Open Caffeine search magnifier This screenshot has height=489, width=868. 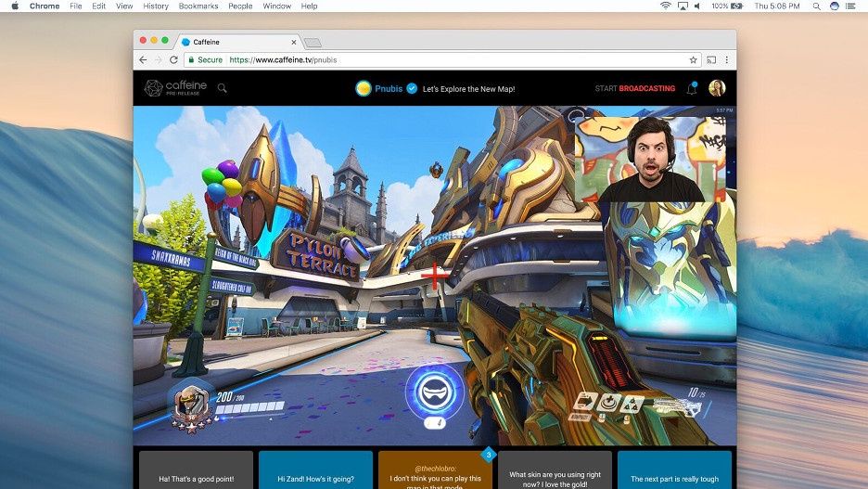tap(222, 88)
